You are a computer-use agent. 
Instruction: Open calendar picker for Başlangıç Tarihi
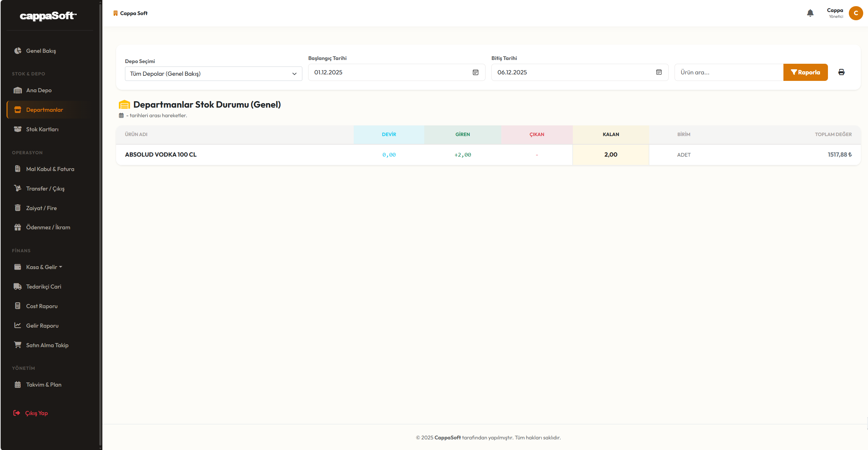pyautogui.click(x=476, y=72)
